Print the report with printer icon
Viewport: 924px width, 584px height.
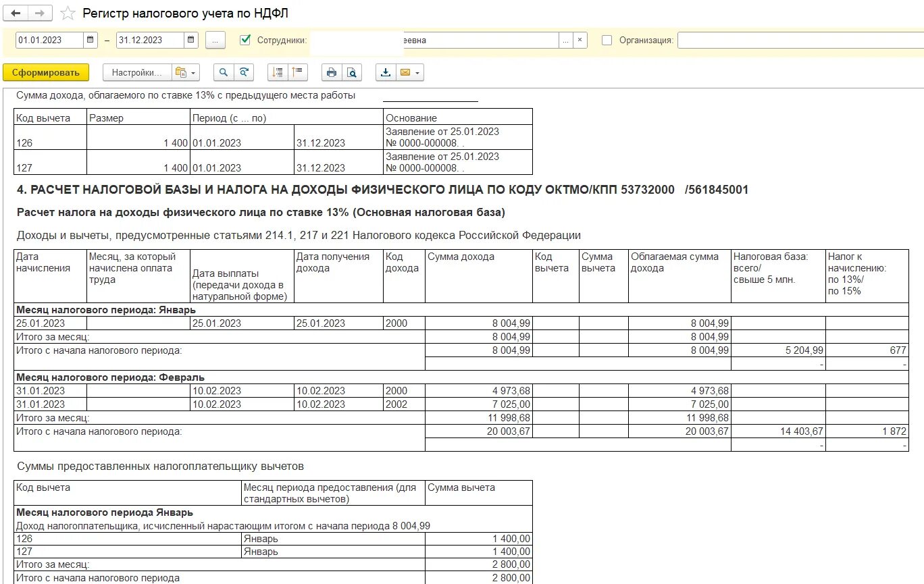[x=332, y=72]
